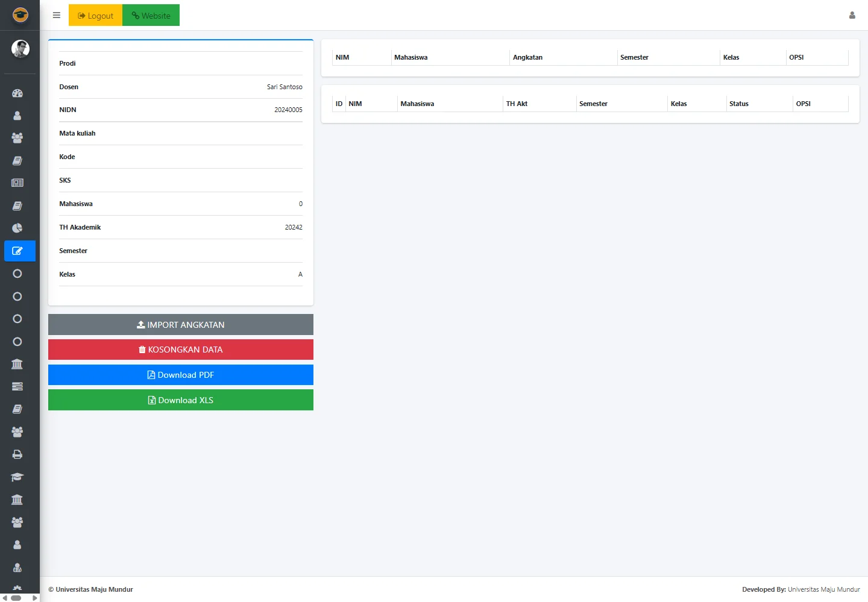The width and height of the screenshot is (868, 602).
Task: Open the user account icon at top right
Action: click(852, 16)
